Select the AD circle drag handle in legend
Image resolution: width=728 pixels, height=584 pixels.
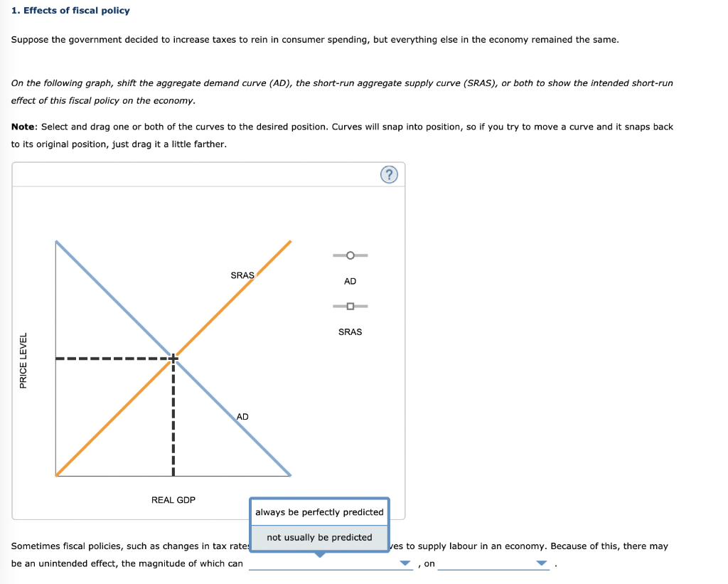coord(350,255)
